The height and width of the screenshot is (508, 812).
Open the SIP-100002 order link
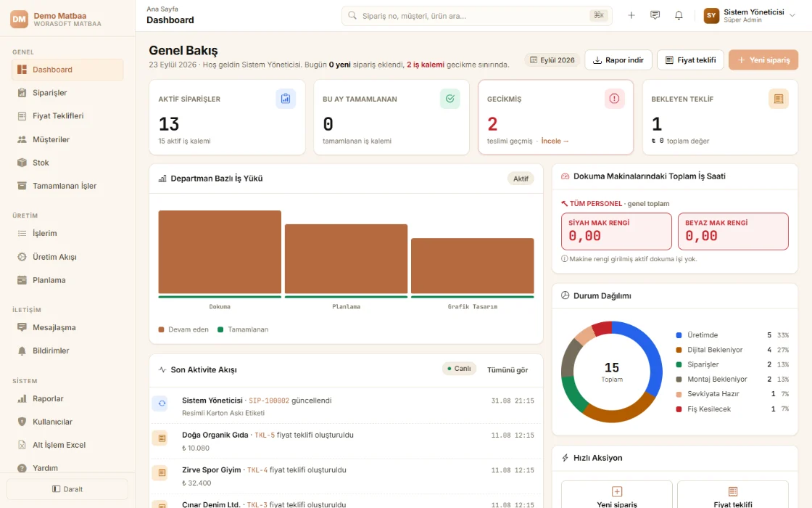click(x=269, y=401)
